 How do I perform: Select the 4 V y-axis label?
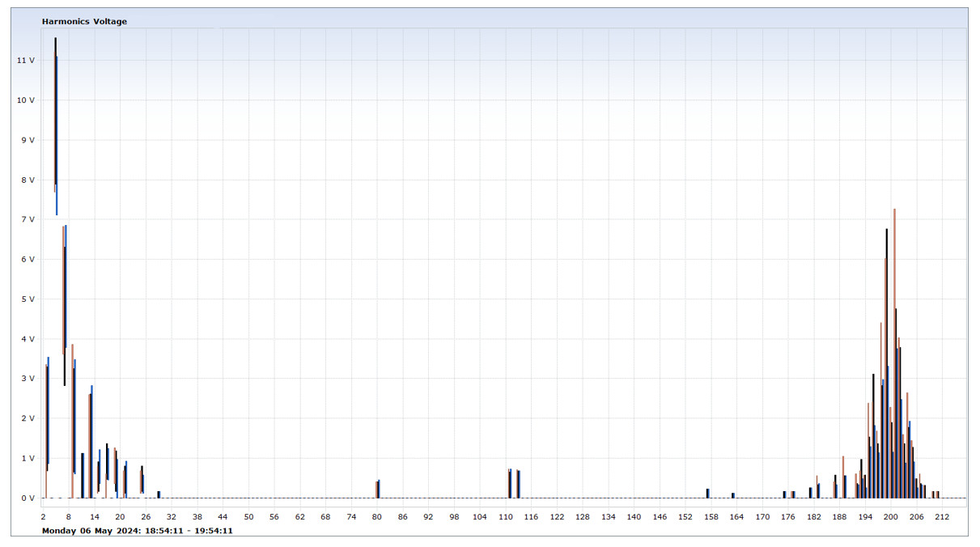(x=28, y=339)
